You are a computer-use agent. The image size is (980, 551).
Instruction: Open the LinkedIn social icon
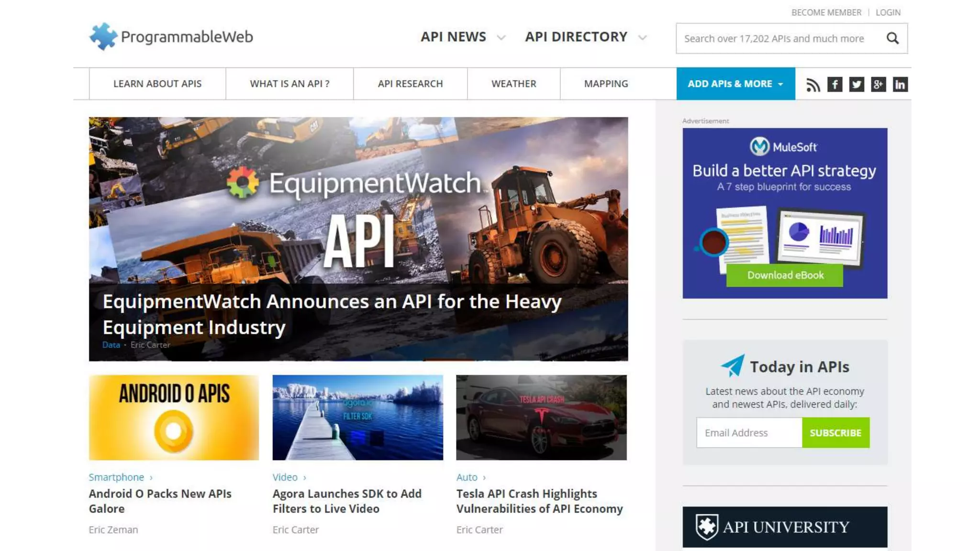tap(900, 85)
